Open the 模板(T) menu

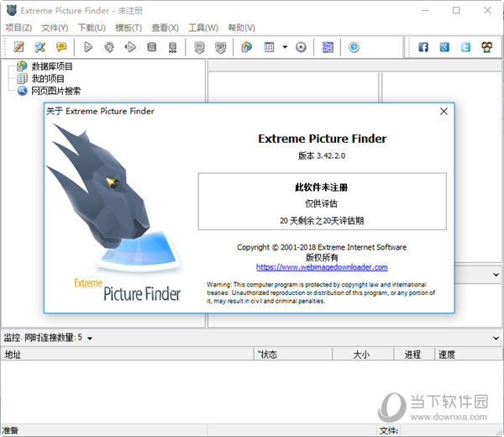pos(129,28)
